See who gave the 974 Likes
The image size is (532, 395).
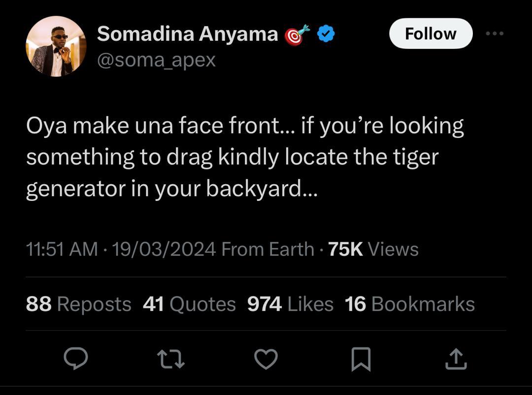tap(290, 304)
